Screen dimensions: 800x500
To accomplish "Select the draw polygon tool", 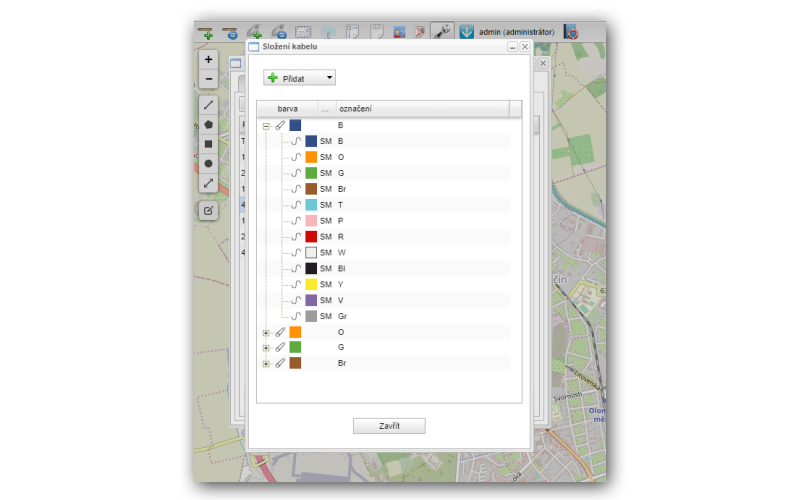I will pos(208,124).
